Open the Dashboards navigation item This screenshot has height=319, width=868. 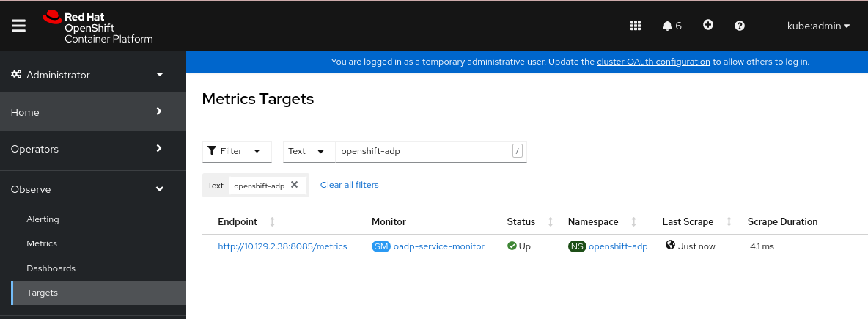(51, 268)
